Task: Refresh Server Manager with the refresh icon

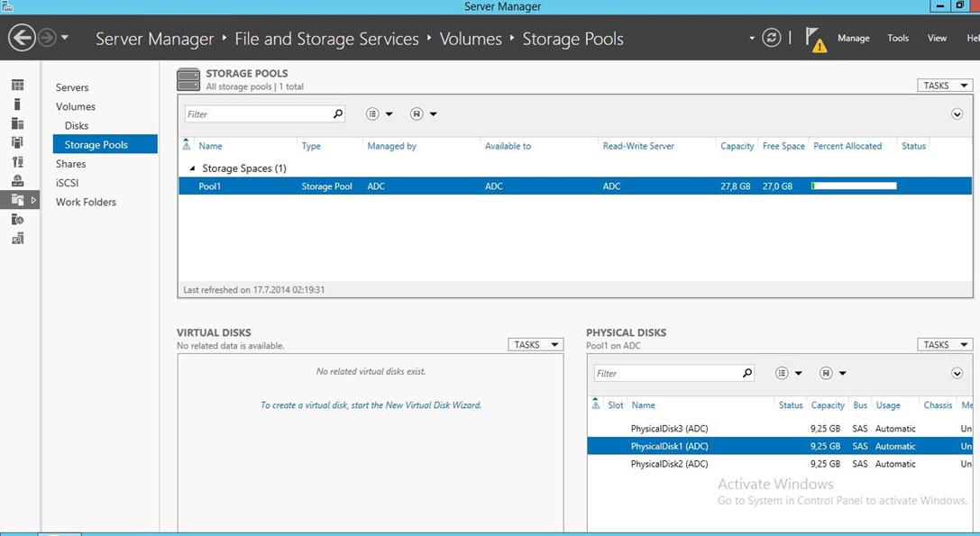Action: pyautogui.click(x=771, y=38)
